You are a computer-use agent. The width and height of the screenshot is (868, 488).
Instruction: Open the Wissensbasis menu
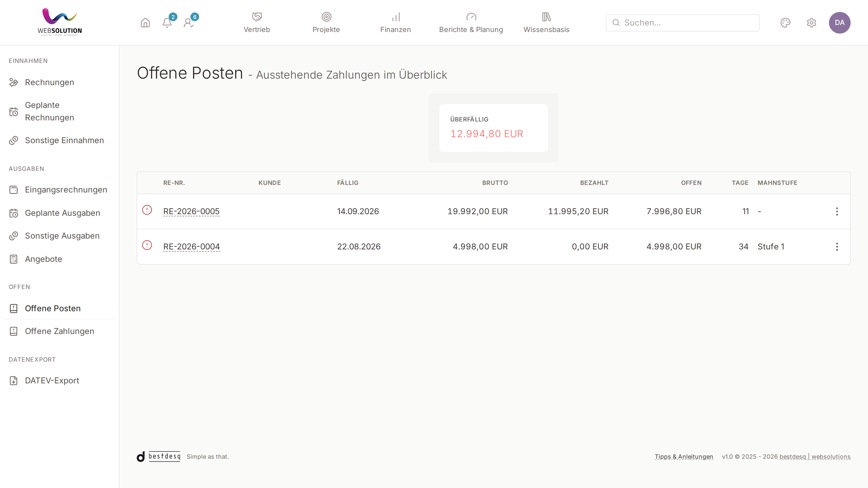pyautogui.click(x=546, y=23)
